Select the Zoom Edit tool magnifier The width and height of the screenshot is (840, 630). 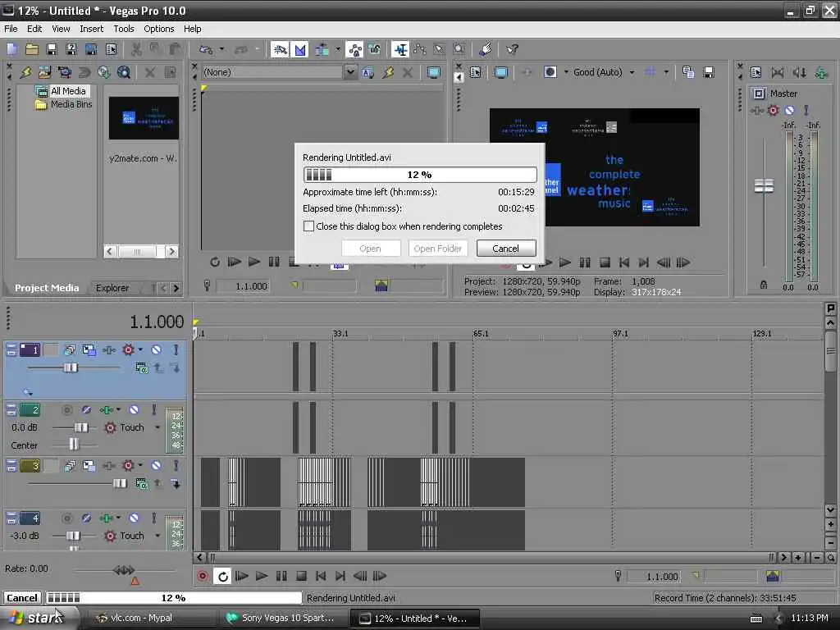tap(459, 50)
